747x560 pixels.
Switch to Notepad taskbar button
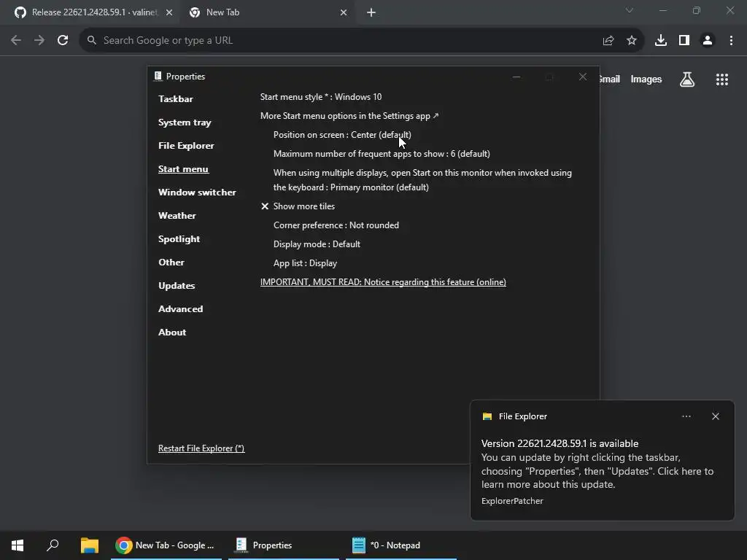401,545
